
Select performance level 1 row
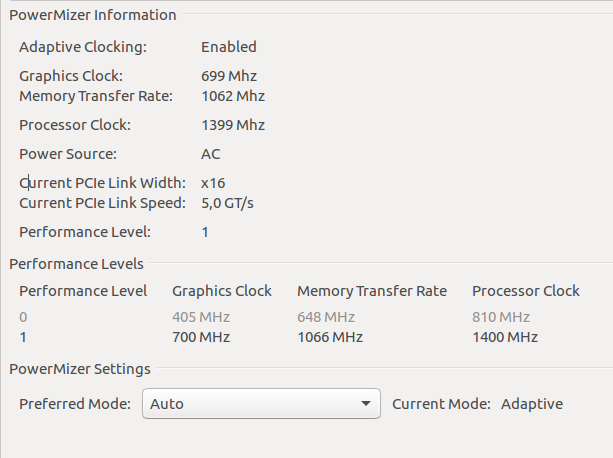[x=299, y=337]
